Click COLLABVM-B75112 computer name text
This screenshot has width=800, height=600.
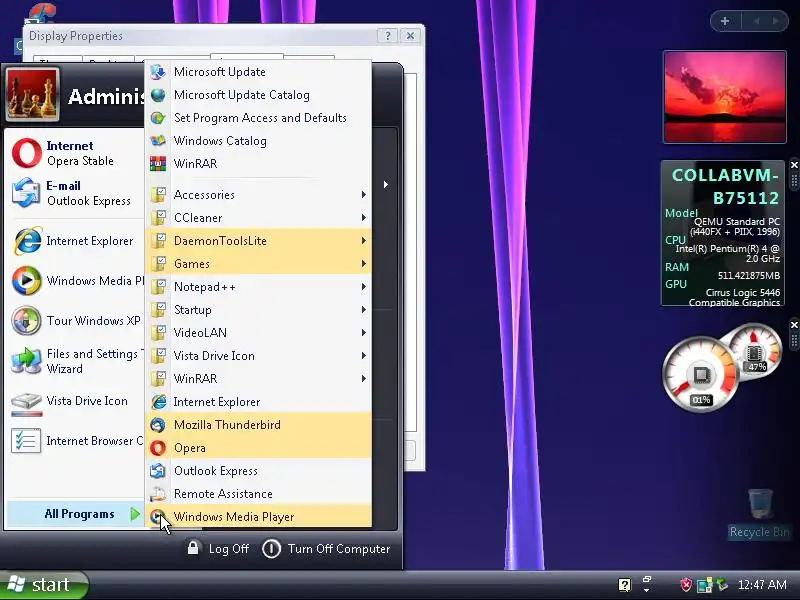coord(725,186)
